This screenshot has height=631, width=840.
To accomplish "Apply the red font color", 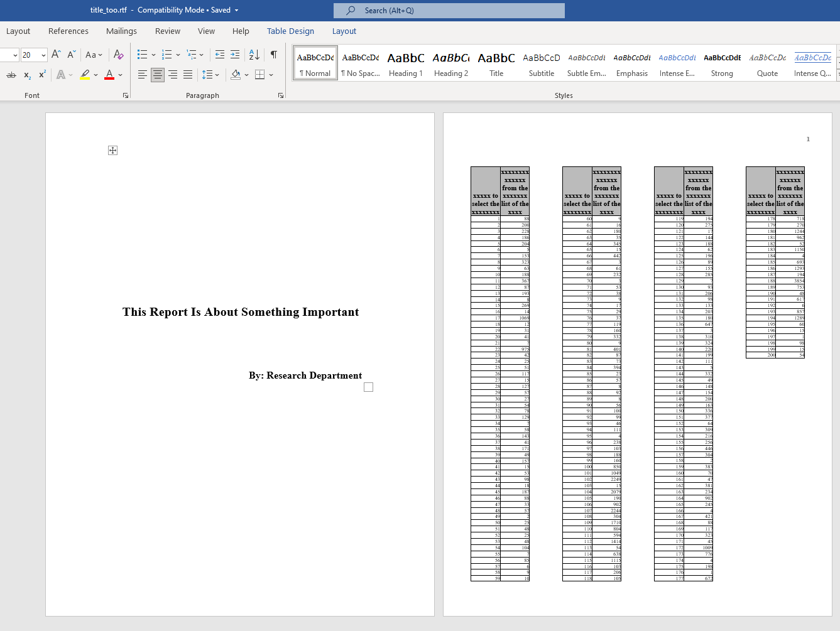I will (109, 75).
